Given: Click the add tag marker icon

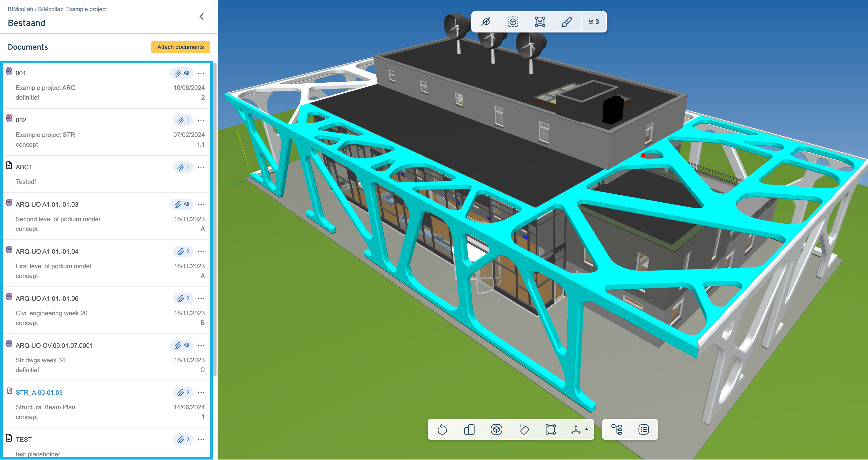Looking at the screenshot, I should point(523,430).
